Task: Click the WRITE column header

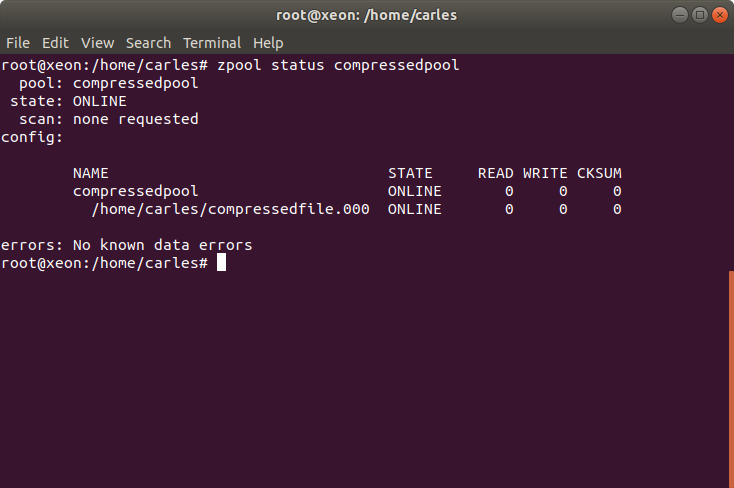Action: click(545, 173)
